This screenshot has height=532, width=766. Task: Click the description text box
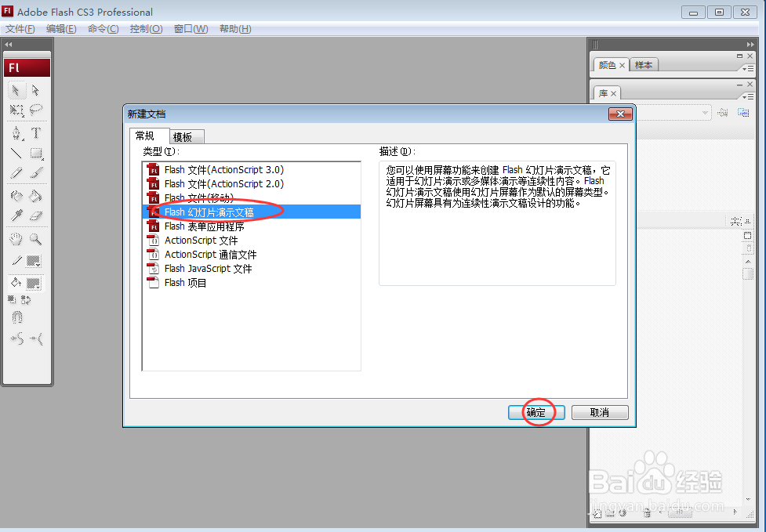click(497, 223)
